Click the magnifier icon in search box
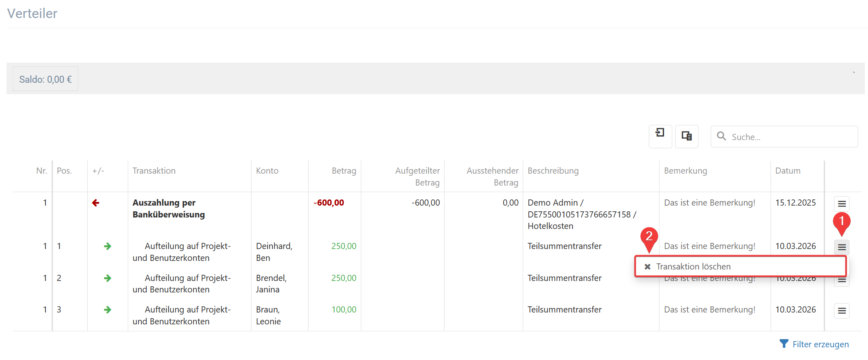 coord(721,136)
